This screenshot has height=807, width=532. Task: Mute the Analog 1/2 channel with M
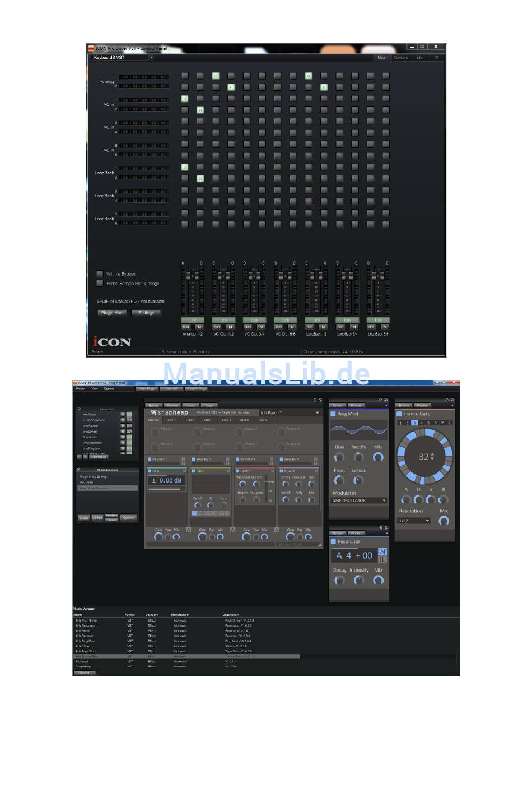coord(199,327)
